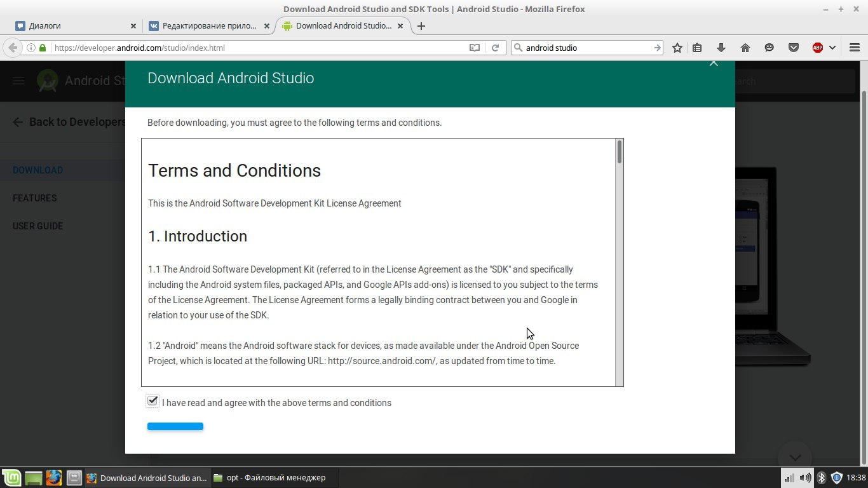Open the FEATURES section in the sidebar
Screen dimensions: 868x488
(x=34, y=198)
